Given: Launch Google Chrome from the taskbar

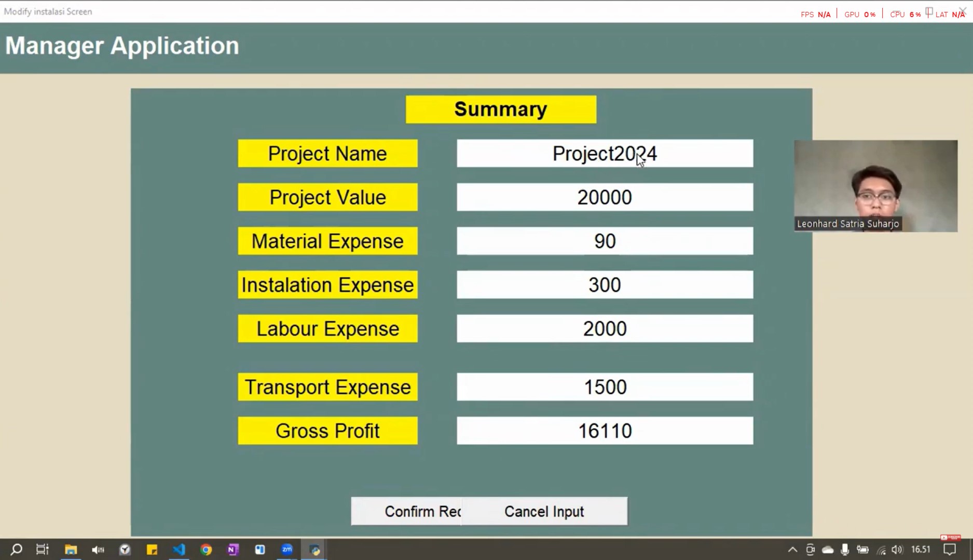Looking at the screenshot, I should point(206,549).
